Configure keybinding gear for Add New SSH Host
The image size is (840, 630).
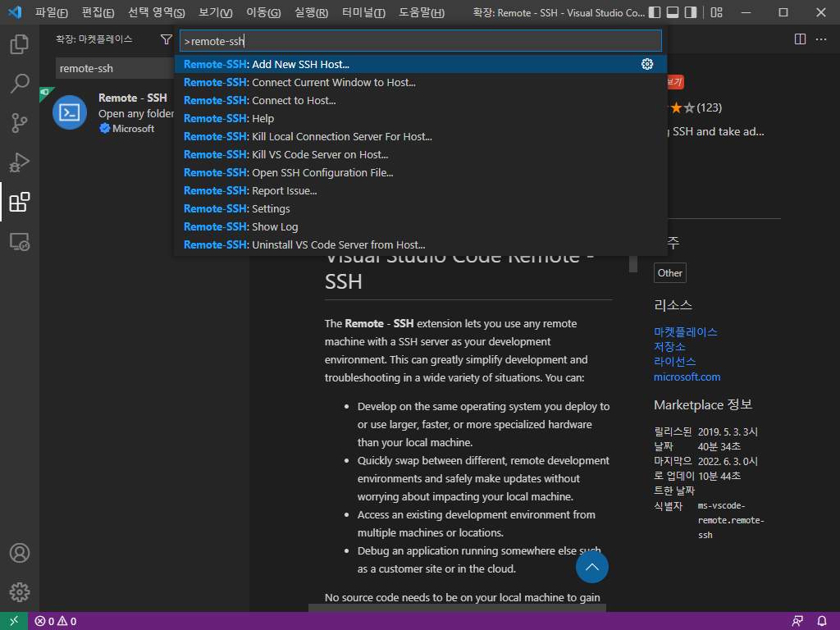pyautogui.click(x=647, y=64)
